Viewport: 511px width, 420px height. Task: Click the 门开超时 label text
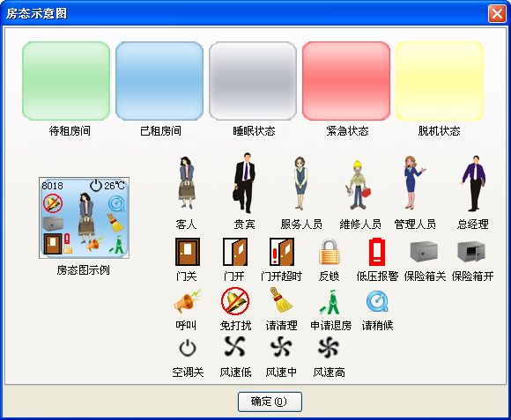282,276
